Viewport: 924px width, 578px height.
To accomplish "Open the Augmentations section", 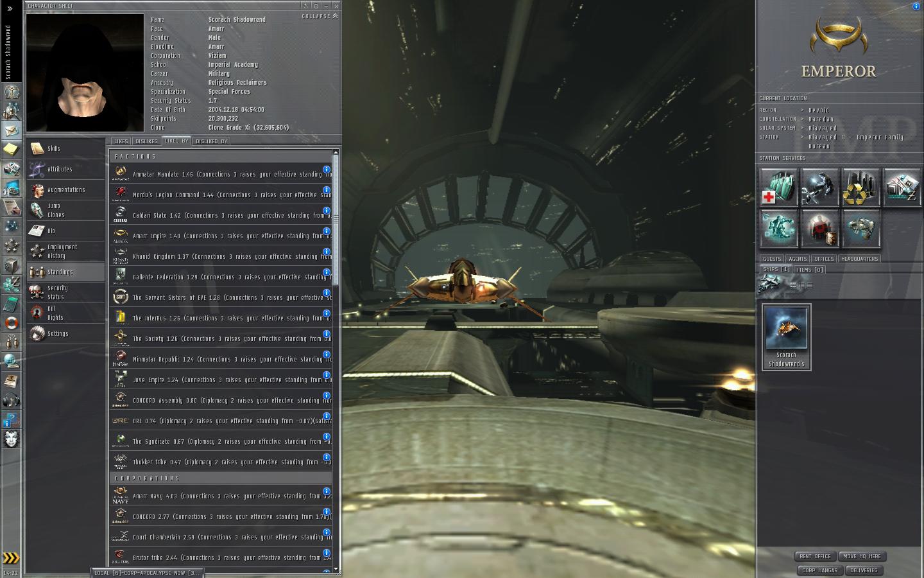I will (65, 189).
